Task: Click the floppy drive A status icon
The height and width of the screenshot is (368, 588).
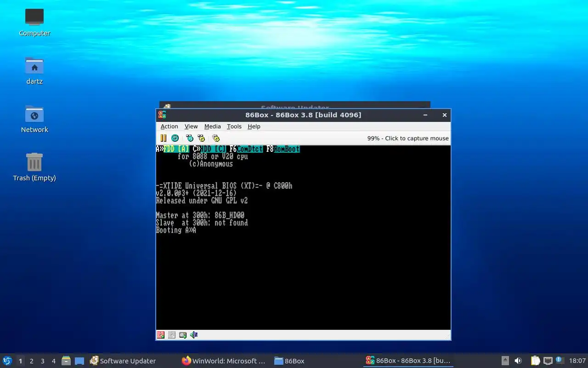Action: pyautogui.click(x=161, y=335)
